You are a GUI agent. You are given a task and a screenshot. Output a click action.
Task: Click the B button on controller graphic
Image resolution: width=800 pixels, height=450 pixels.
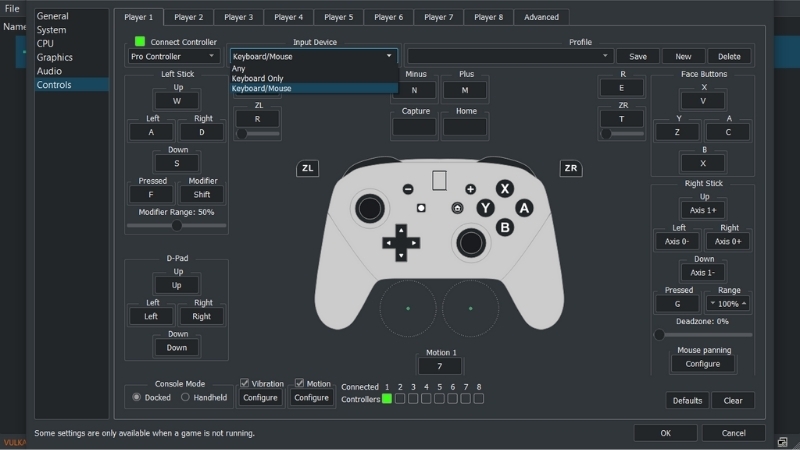point(505,227)
